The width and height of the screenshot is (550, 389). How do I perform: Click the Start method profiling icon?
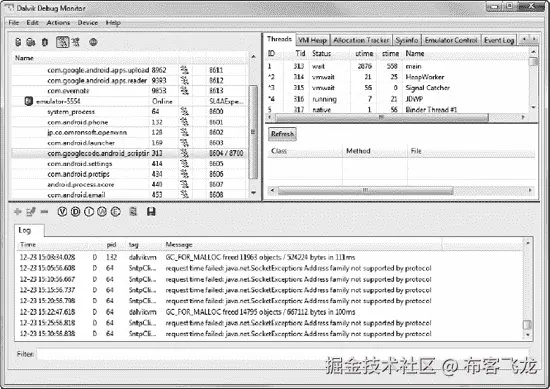(76, 42)
